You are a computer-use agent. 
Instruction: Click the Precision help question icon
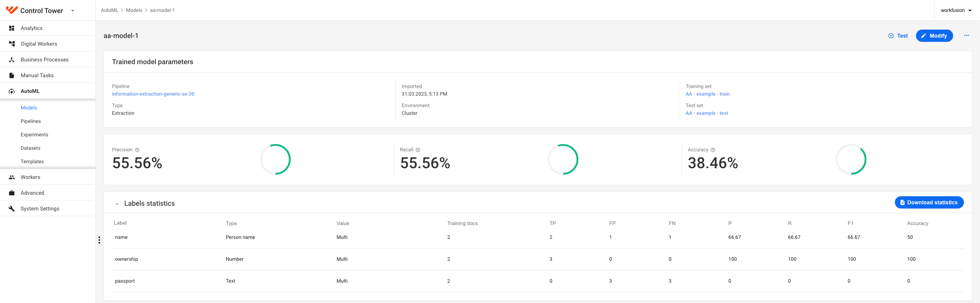click(x=137, y=150)
